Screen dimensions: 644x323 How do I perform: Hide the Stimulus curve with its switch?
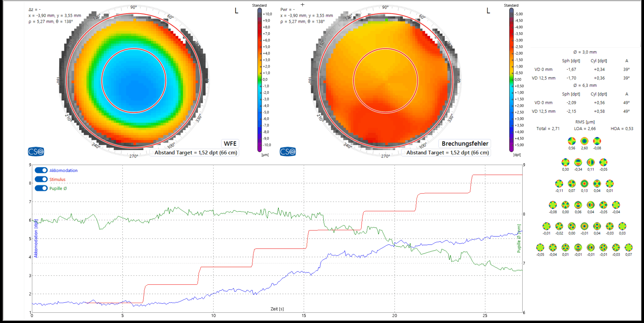(41, 179)
